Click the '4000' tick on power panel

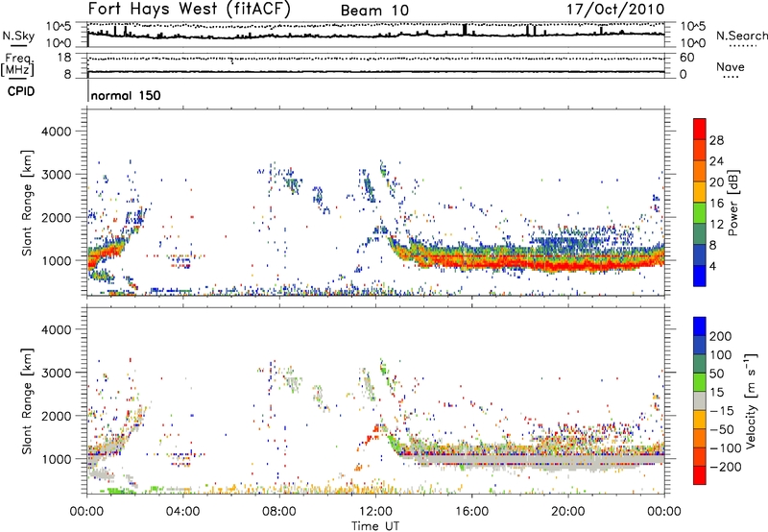coord(57,132)
